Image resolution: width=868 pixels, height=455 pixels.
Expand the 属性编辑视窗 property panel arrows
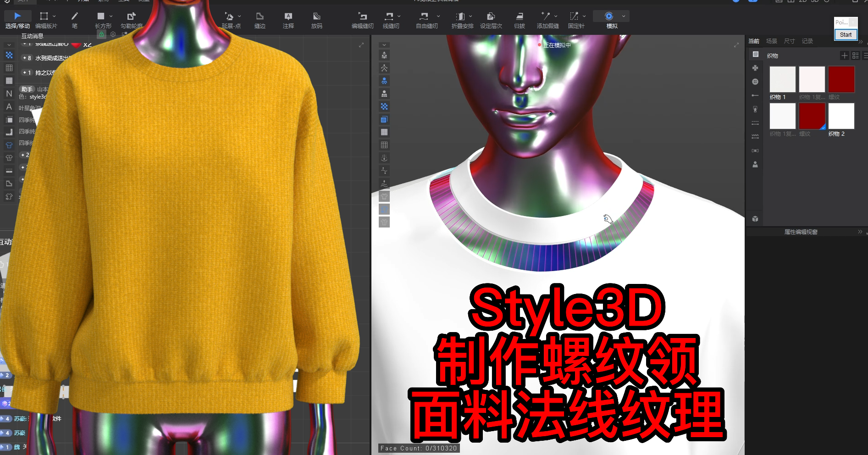860,232
